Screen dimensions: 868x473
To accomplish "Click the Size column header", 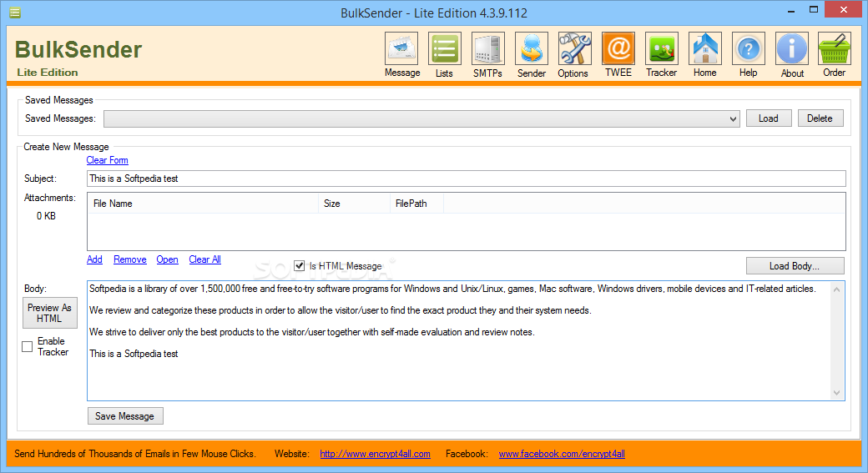I will (354, 204).
